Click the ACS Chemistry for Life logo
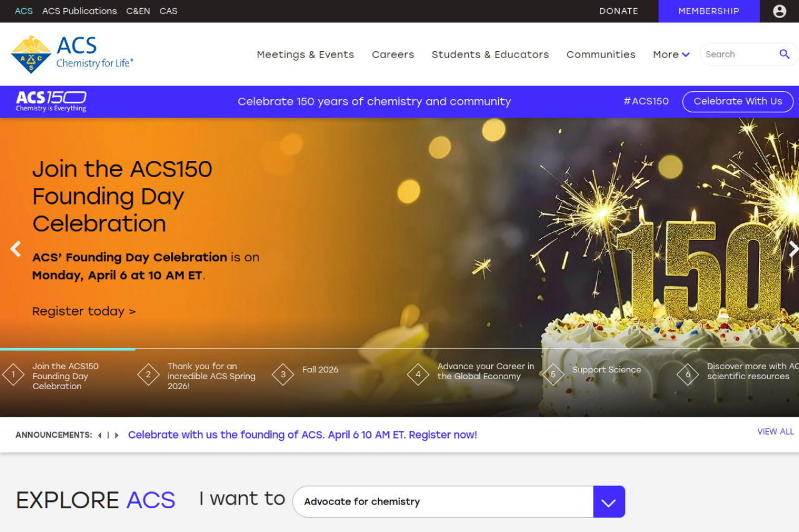 point(72,54)
